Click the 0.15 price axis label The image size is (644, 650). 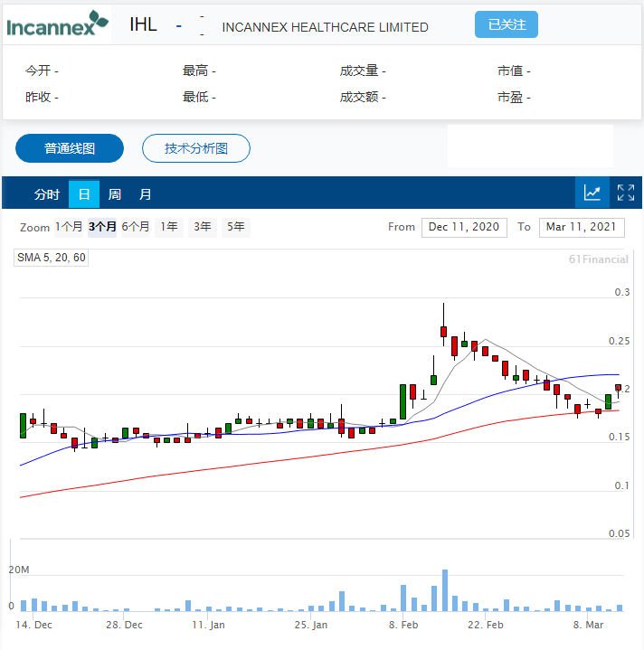tap(619, 437)
